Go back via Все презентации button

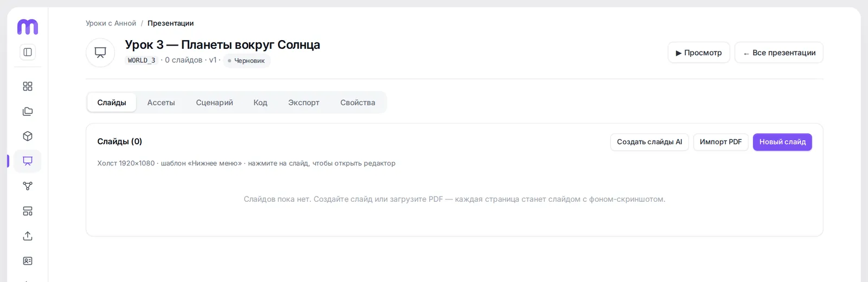(x=779, y=53)
